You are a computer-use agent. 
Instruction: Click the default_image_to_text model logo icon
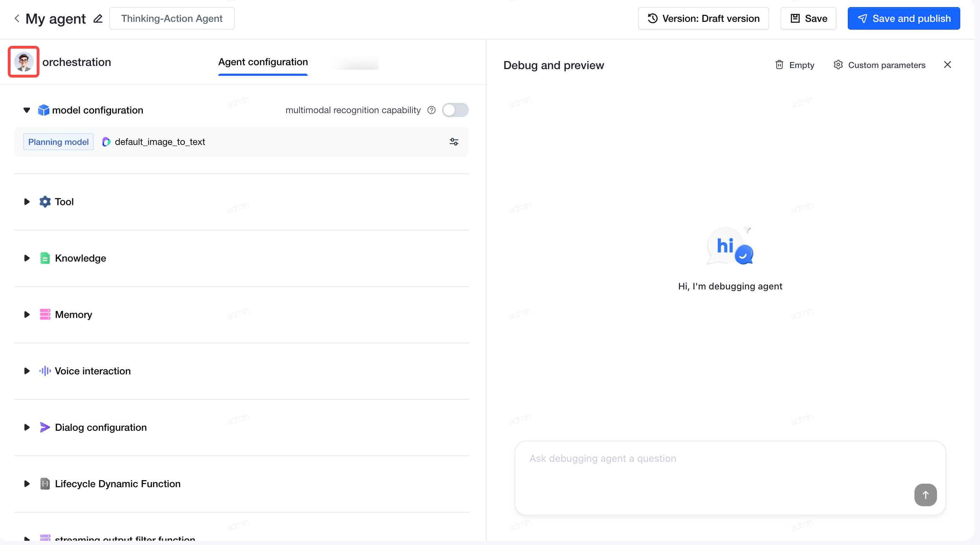coord(106,142)
